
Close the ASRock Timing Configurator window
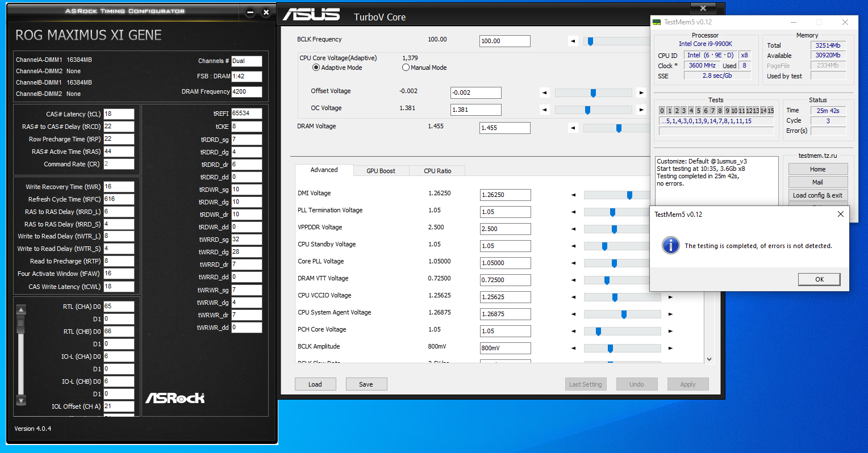click(266, 12)
